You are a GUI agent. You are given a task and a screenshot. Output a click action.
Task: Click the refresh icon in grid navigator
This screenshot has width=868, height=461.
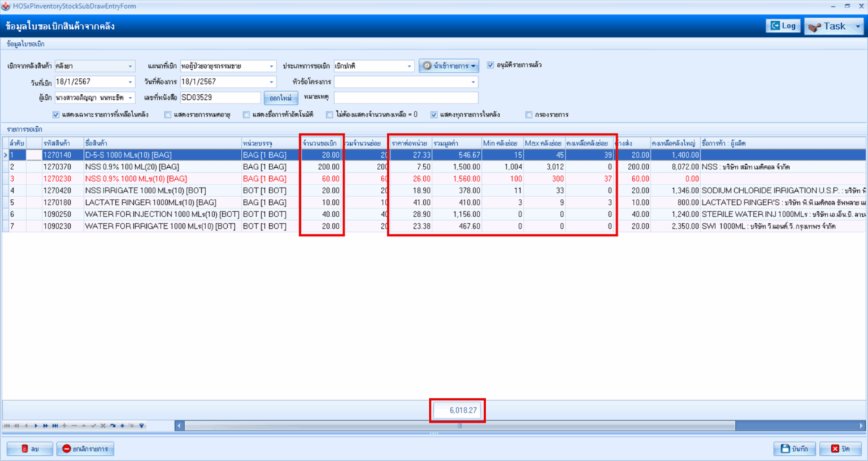[x=112, y=426]
